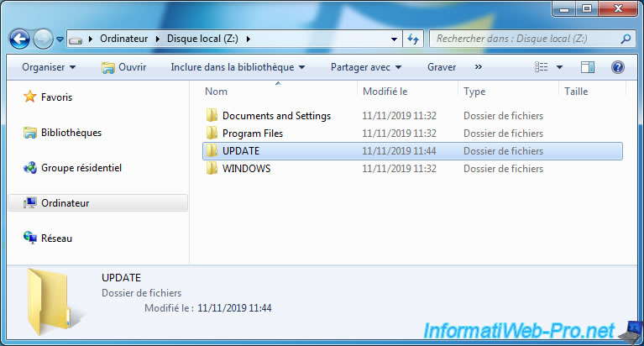The image size is (644, 346).
Task: Click UPDATE's date 11/11/2019 11:44 in list
Action: pyautogui.click(x=399, y=151)
